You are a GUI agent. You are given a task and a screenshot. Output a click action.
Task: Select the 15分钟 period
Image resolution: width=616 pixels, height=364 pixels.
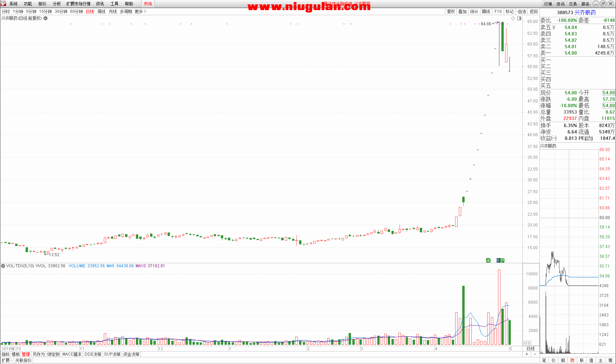(x=46, y=11)
